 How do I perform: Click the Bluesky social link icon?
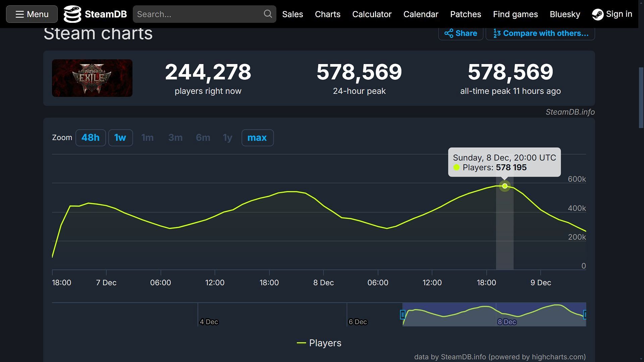coord(565,14)
